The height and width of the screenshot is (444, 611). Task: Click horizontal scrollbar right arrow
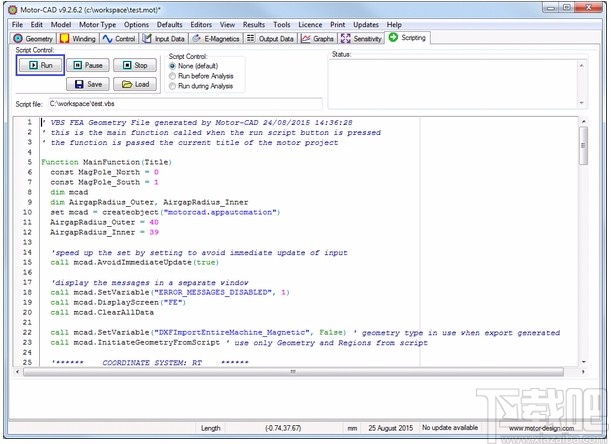click(583, 371)
